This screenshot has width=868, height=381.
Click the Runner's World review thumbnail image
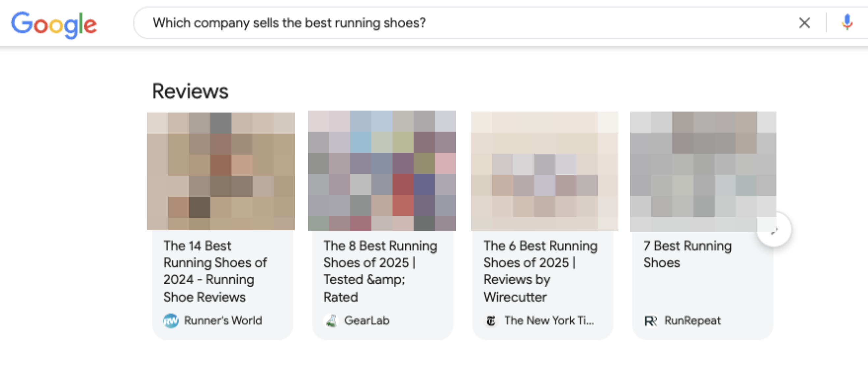221,171
